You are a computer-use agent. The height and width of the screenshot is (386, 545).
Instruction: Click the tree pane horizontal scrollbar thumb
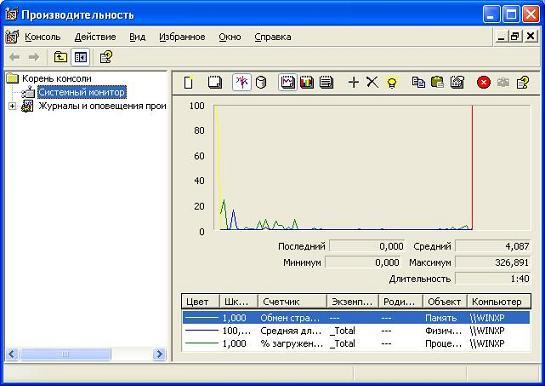[66, 354]
